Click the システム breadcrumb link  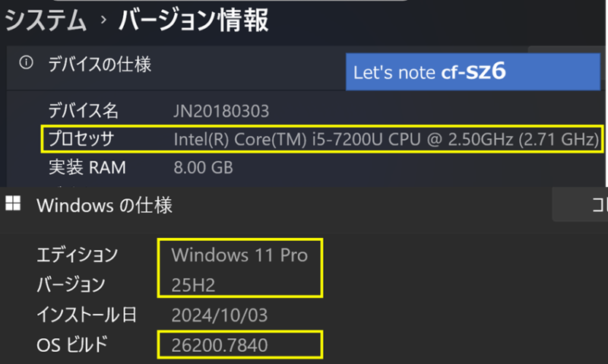pyautogui.click(x=46, y=21)
